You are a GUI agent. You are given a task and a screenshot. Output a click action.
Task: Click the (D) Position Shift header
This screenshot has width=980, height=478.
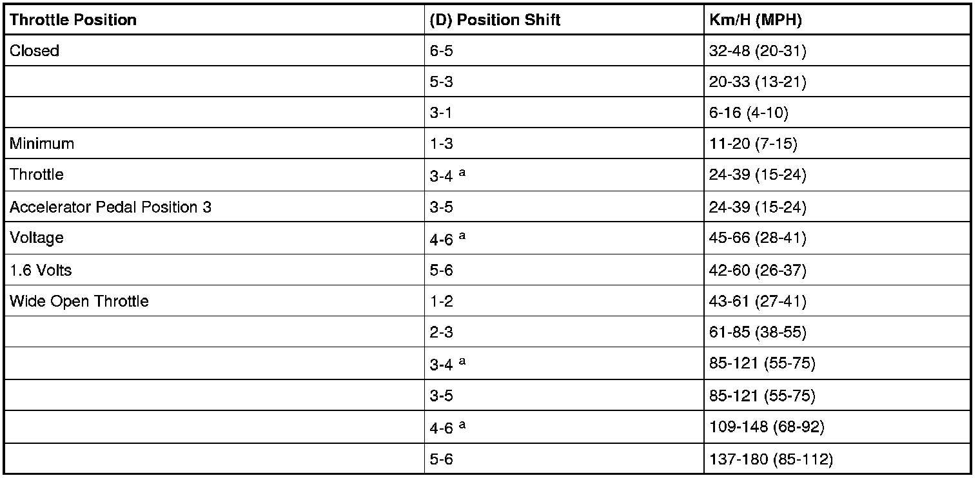click(495, 20)
